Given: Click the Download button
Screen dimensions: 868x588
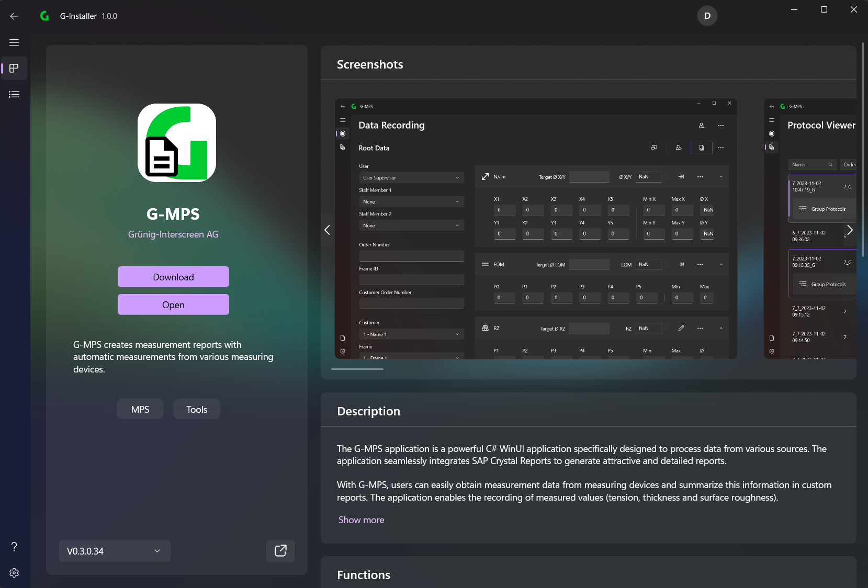Looking at the screenshot, I should 173,277.
